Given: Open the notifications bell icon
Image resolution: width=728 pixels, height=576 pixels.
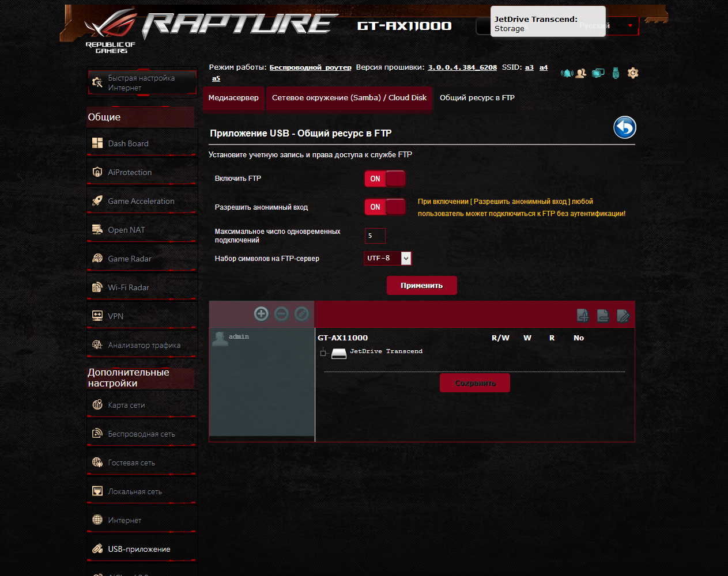Looking at the screenshot, I should (x=567, y=73).
